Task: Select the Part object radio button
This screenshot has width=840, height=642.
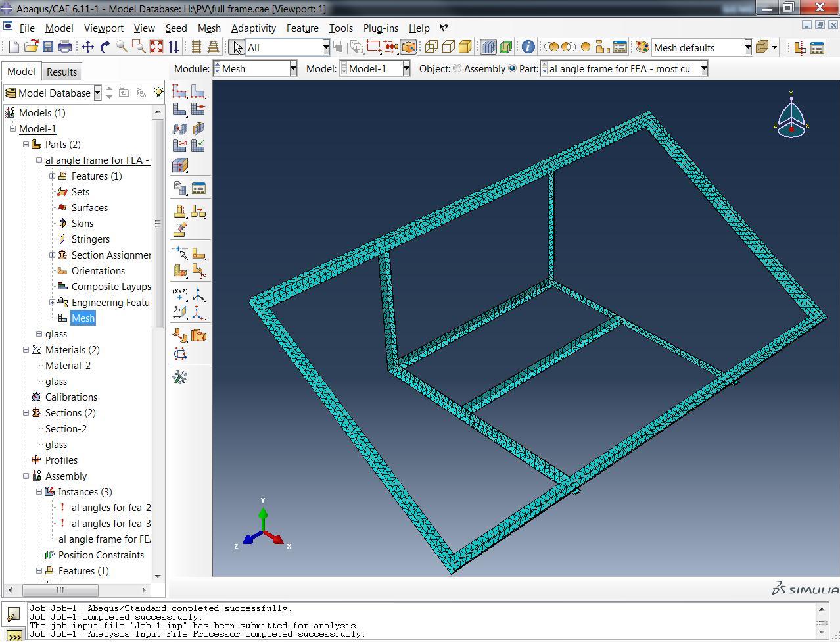Action: pos(513,68)
